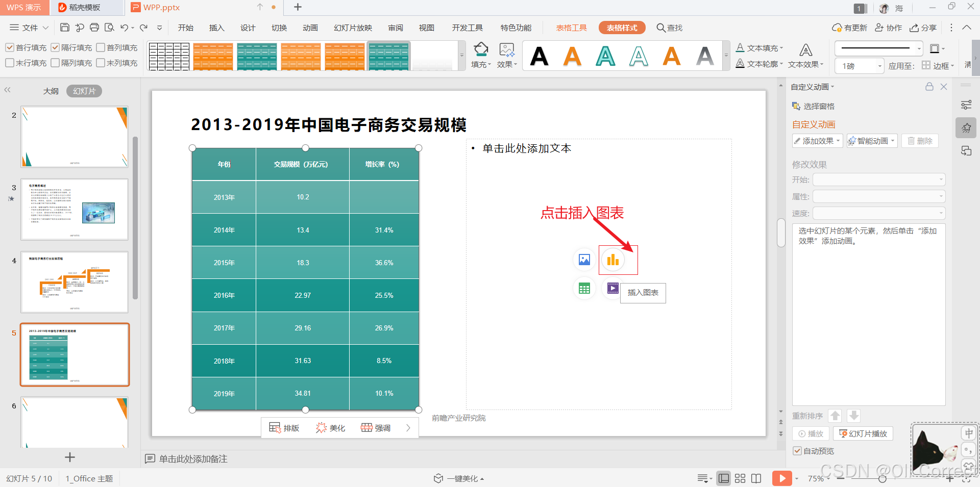Image resolution: width=980 pixels, height=487 pixels.
Task: Enable 末行填充 checkbox
Action: pos(10,63)
